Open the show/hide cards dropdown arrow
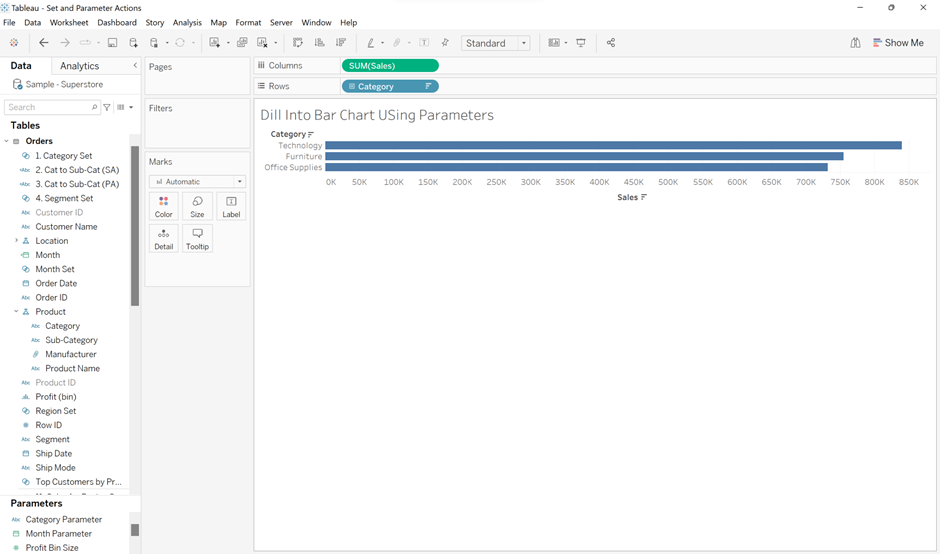Viewport: 940px width, 554px height. (565, 43)
